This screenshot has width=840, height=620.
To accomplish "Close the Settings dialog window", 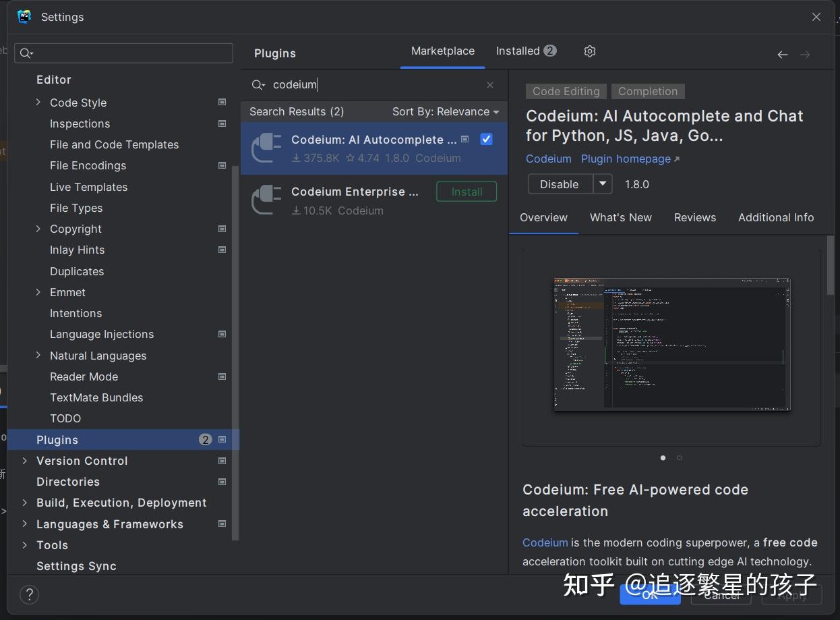I will tap(816, 17).
